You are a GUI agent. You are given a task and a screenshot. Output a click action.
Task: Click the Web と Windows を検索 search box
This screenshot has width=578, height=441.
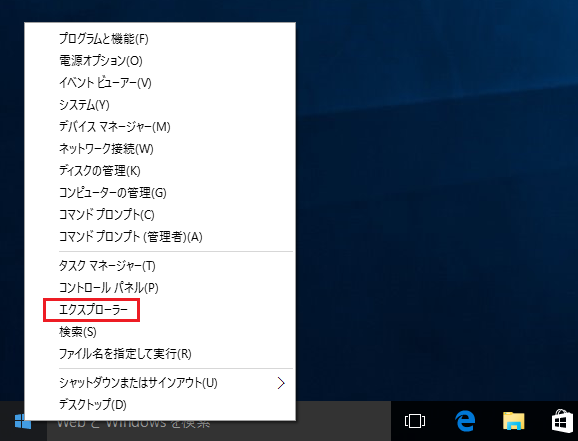click(219, 421)
